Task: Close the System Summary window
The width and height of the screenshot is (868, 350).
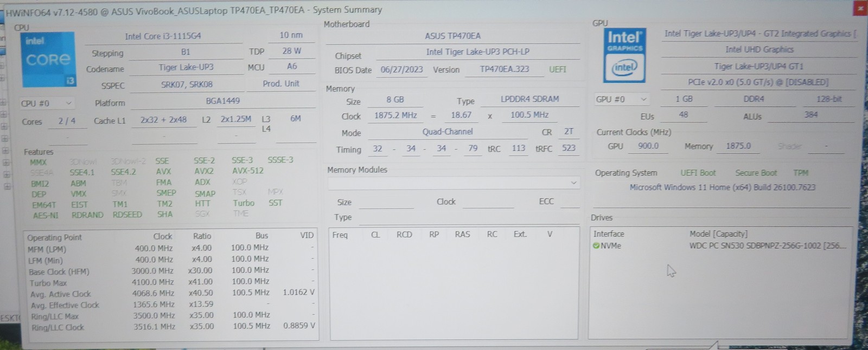Action: (860, 8)
